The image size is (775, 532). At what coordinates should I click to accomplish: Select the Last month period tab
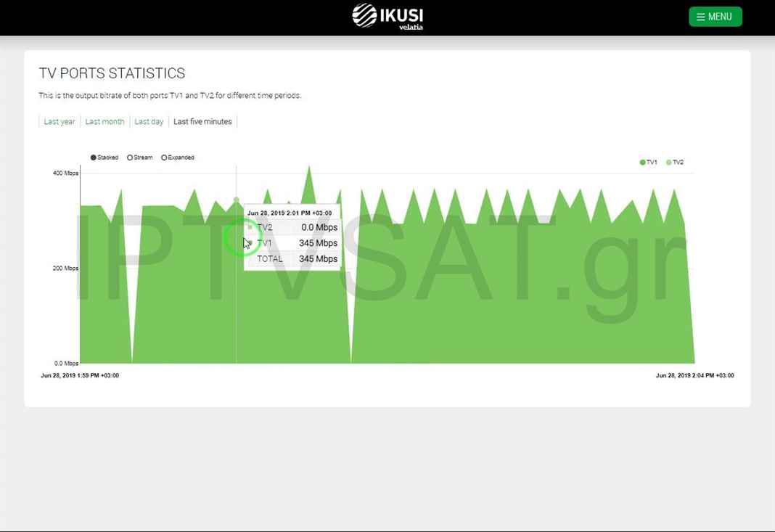pos(104,122)
